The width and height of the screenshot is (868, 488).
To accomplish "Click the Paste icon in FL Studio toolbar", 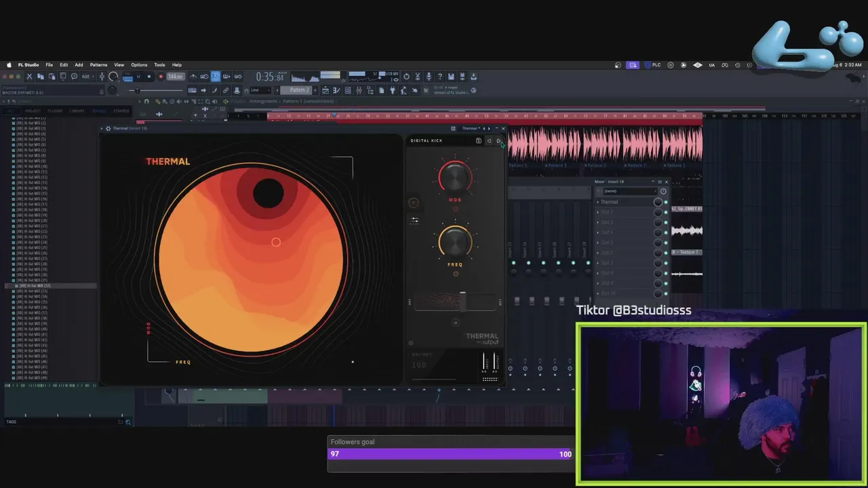I will tap(52, 77).
